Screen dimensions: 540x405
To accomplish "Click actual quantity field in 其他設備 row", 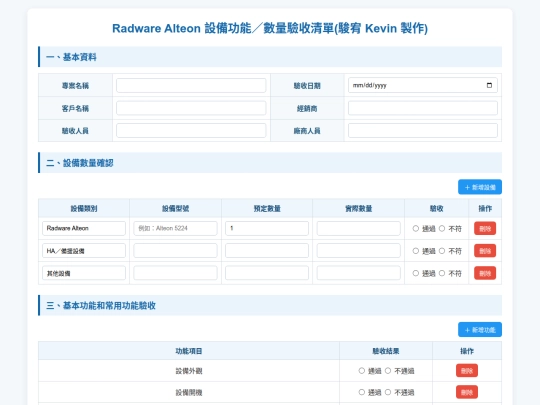I will [359, 273].
